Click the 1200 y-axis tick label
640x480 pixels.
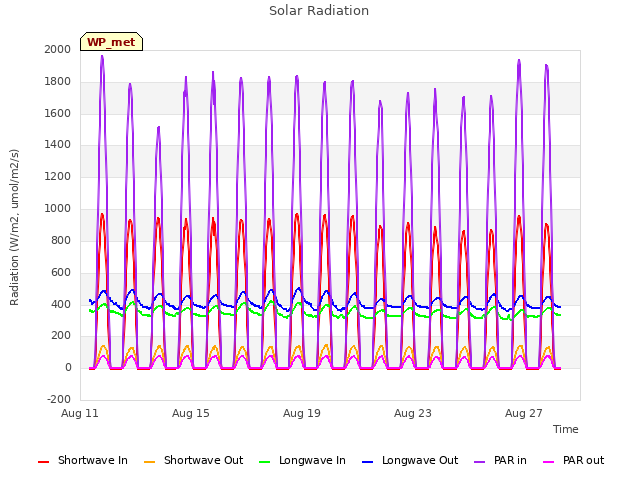58,176
